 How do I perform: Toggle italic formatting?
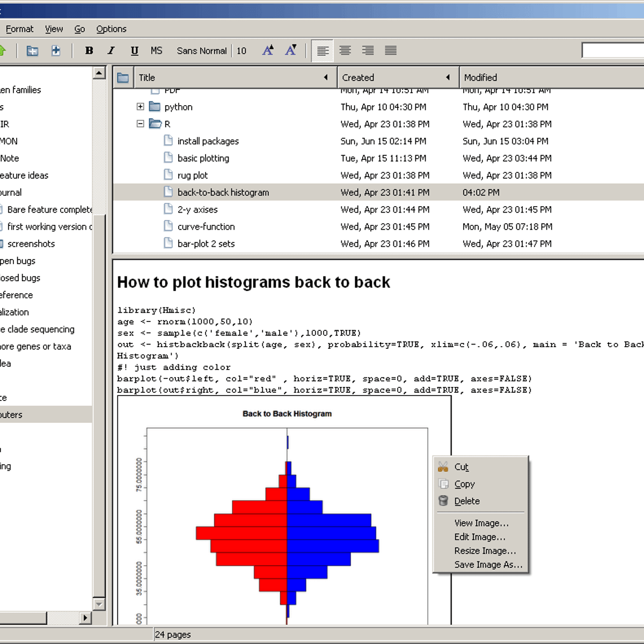pyautogui.click(x=111, y=50)
